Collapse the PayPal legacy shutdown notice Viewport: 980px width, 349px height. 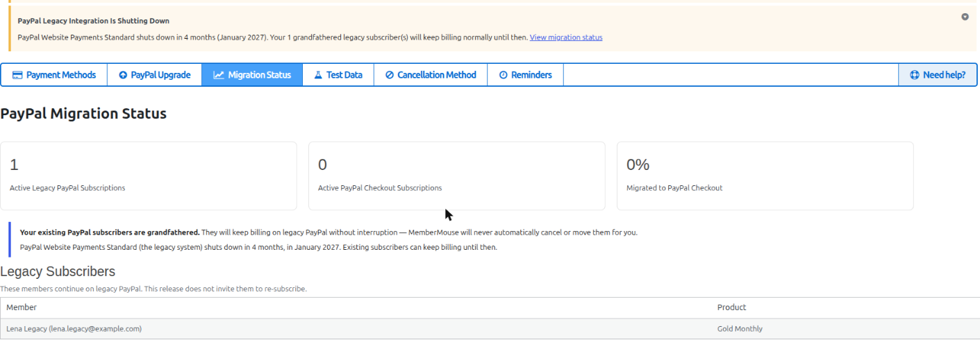[965, 17]
